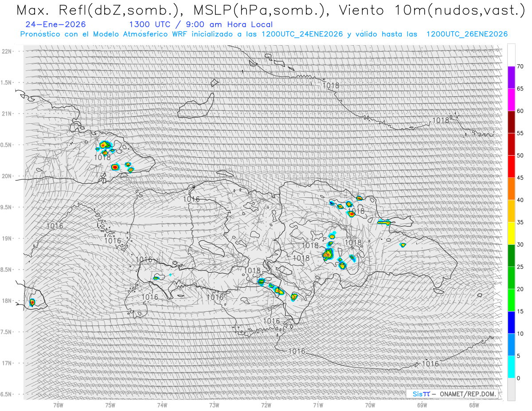Pick the dark green 25-30 dBZ swatch
Image resolution: width=532 pixels, height=411 pixels.
coord(511,256)
